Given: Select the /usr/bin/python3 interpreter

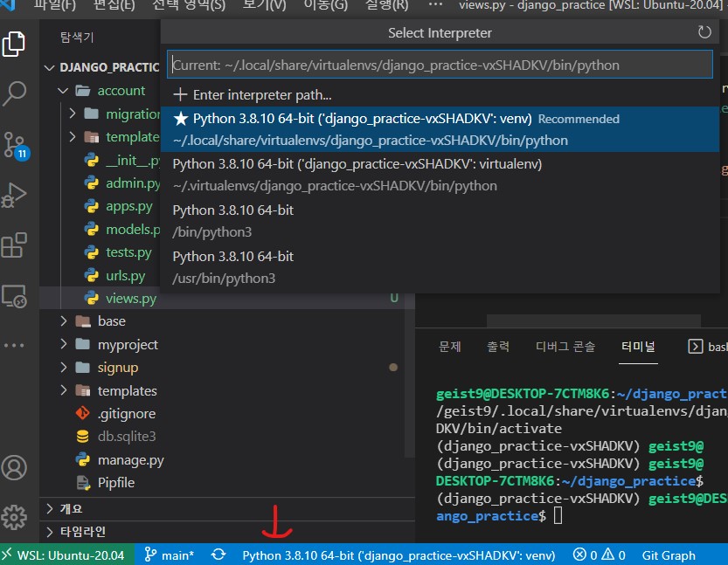Looking at the screenshot, I should pos(440,267).
